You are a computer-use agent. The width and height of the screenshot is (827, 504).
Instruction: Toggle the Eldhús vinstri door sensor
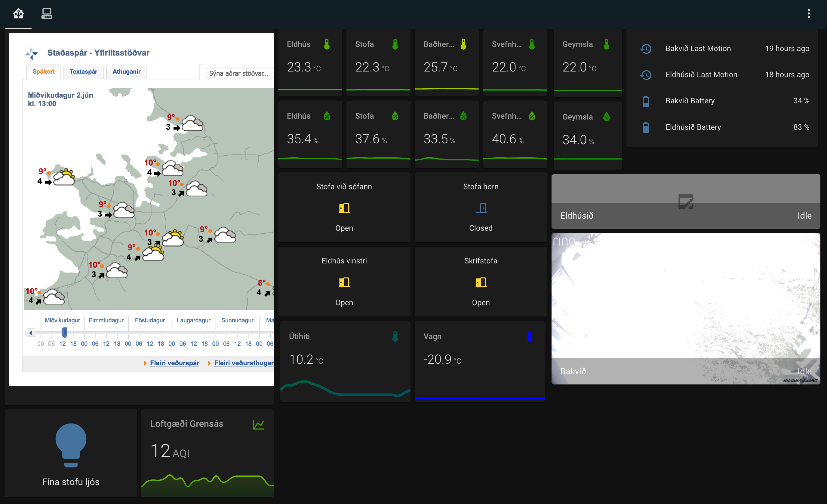point(344,282)
